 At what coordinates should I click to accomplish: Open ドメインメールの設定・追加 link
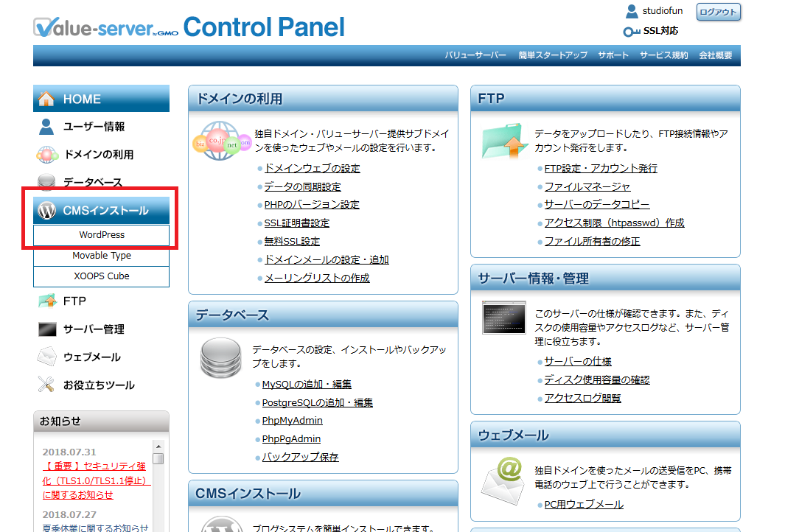tap(327, 260)
